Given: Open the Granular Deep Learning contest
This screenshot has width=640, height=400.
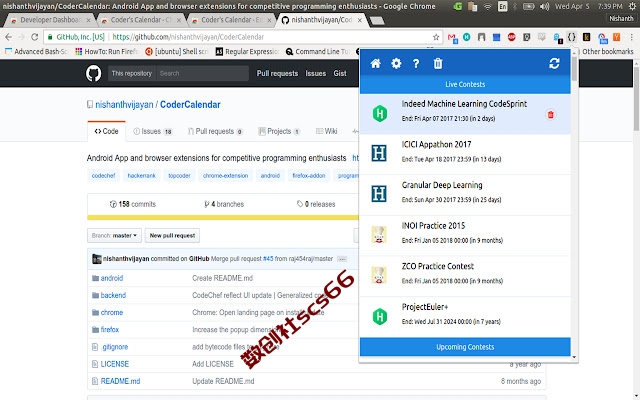Looking at the screenshot, I should [x=465, y=195].
